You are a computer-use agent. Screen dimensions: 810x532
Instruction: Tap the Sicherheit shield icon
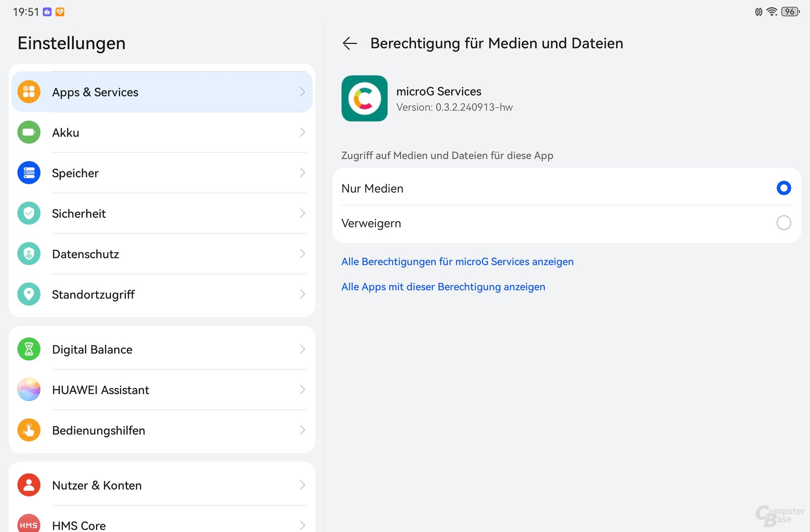point(29,213)
